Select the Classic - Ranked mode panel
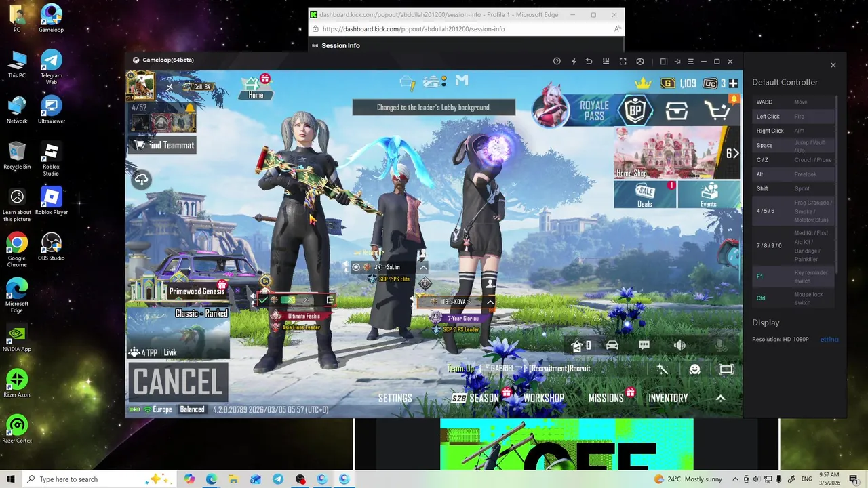 178,332
